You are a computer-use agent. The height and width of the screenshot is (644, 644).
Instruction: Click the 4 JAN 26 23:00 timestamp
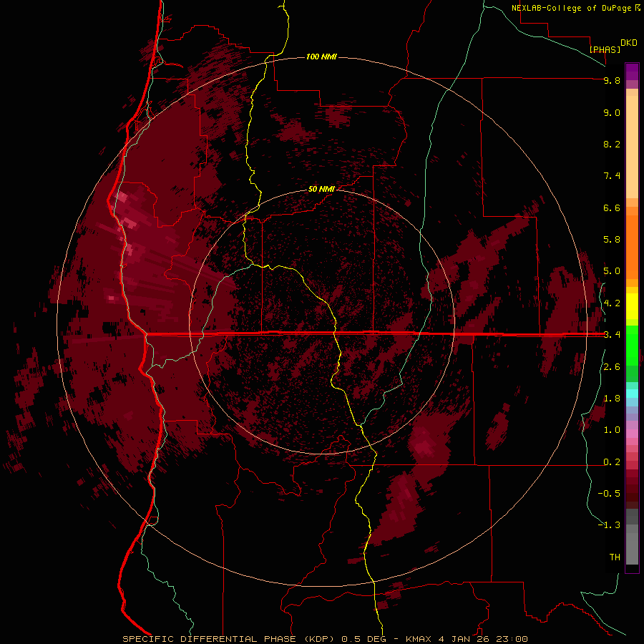tap(482, 639)
